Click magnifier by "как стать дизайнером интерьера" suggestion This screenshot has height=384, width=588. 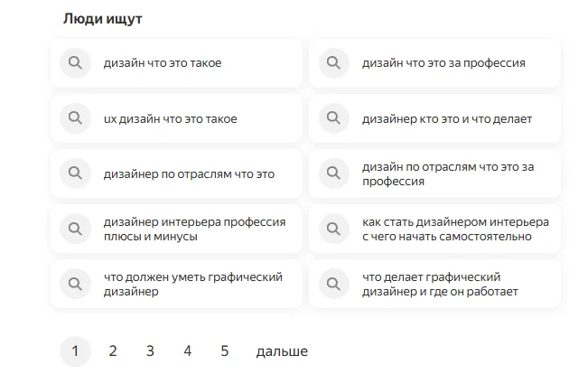coord(333,229)
